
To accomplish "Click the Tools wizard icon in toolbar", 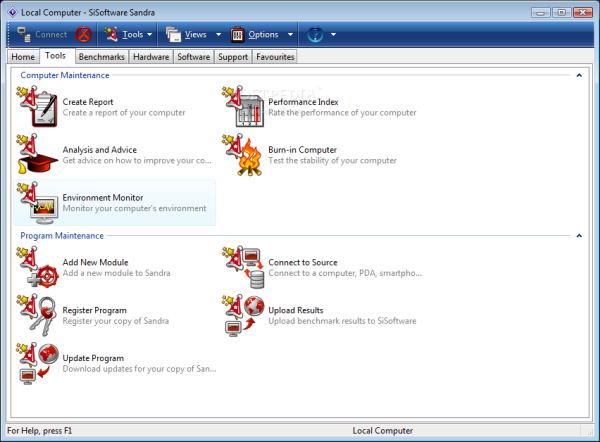I will coord(111,34).
